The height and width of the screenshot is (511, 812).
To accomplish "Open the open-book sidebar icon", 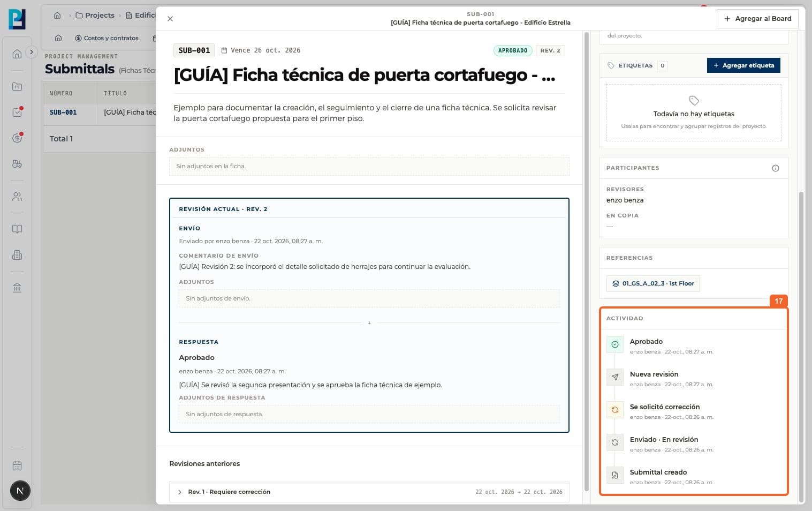I will pos(17,229).
